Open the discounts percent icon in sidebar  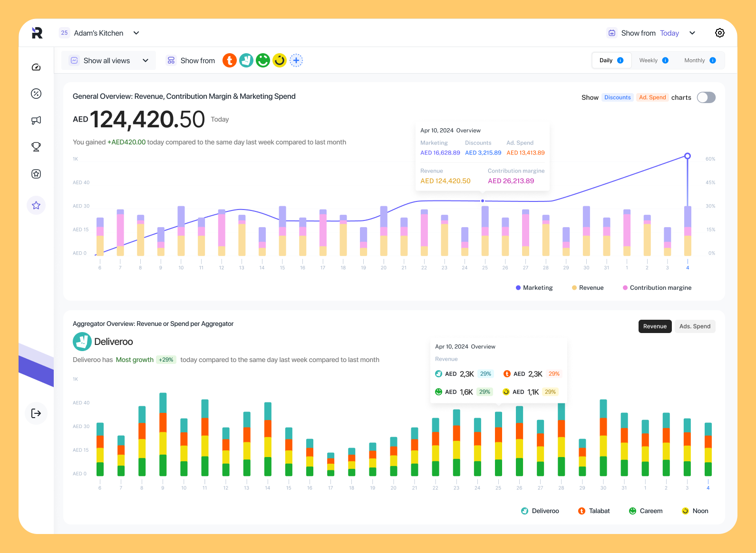click(36, 94)
